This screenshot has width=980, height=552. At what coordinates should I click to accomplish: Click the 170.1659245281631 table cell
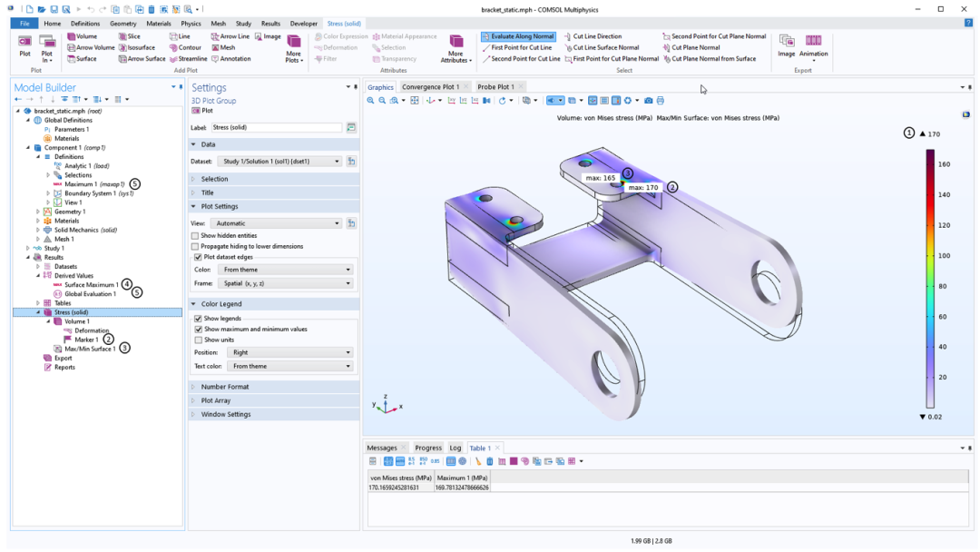click(401, 488)
